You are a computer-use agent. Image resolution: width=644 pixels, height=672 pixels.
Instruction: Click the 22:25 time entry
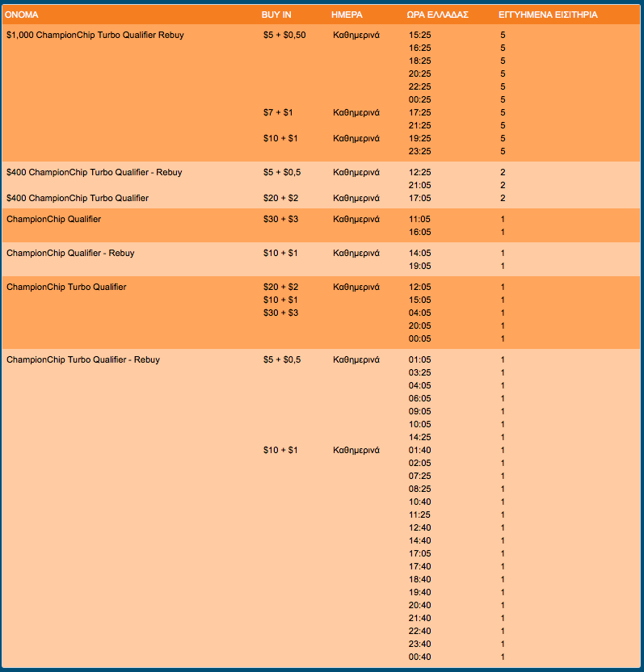tap(419, 86)
